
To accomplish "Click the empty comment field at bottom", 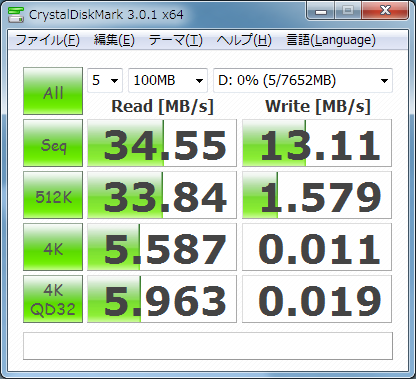I will (x=208, y=346).
